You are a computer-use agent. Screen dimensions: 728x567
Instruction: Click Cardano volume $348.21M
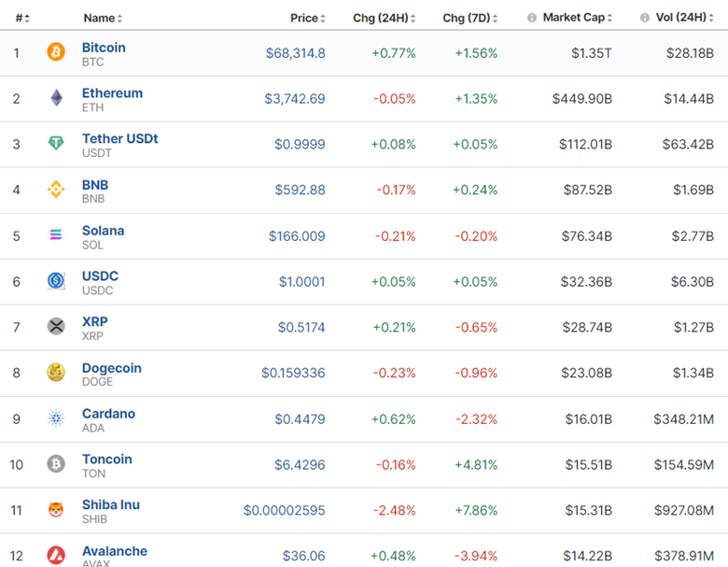point(683,419)
